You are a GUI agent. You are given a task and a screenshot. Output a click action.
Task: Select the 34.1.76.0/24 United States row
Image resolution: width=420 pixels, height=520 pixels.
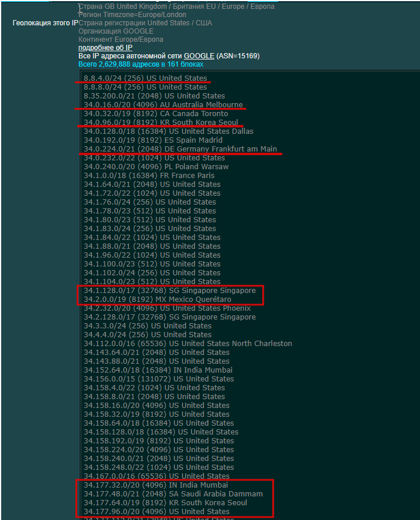tap(150, 202)
